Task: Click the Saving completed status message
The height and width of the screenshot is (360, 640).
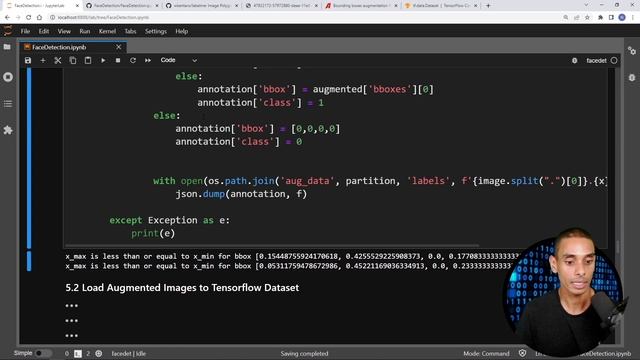Action: pos(304,353)
